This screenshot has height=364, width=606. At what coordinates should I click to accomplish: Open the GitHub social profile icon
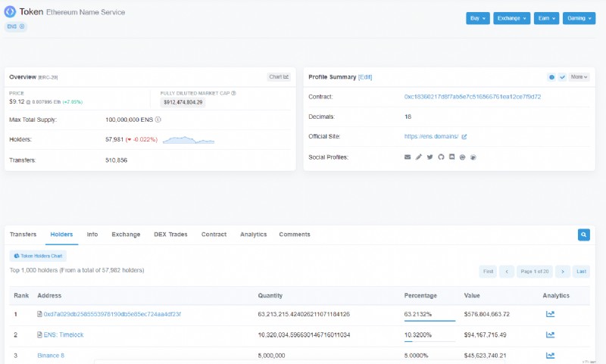(x=441, y=157)
